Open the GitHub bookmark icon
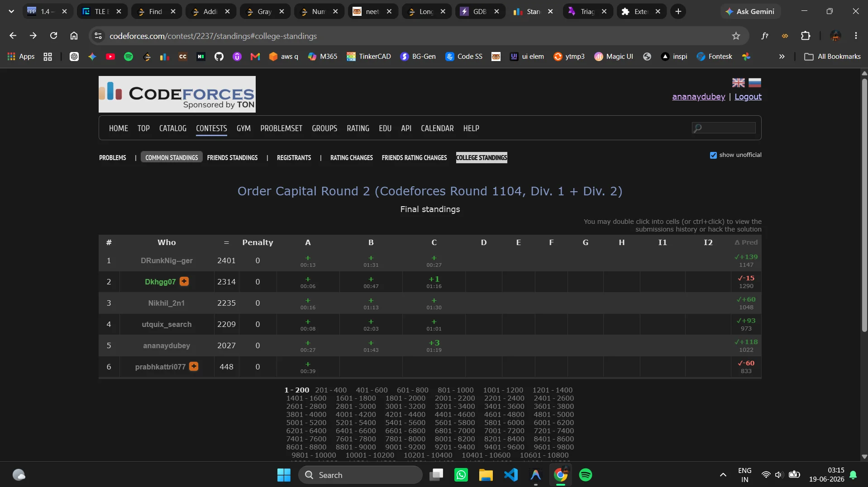The image size is (868, 487). click(x=219, y=57)
